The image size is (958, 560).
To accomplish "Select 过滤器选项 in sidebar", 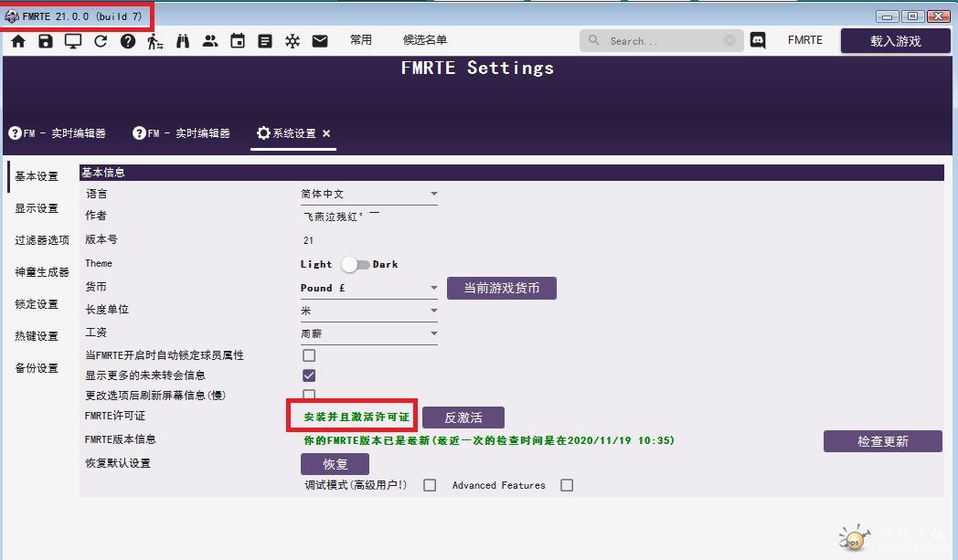I will 42,240.
